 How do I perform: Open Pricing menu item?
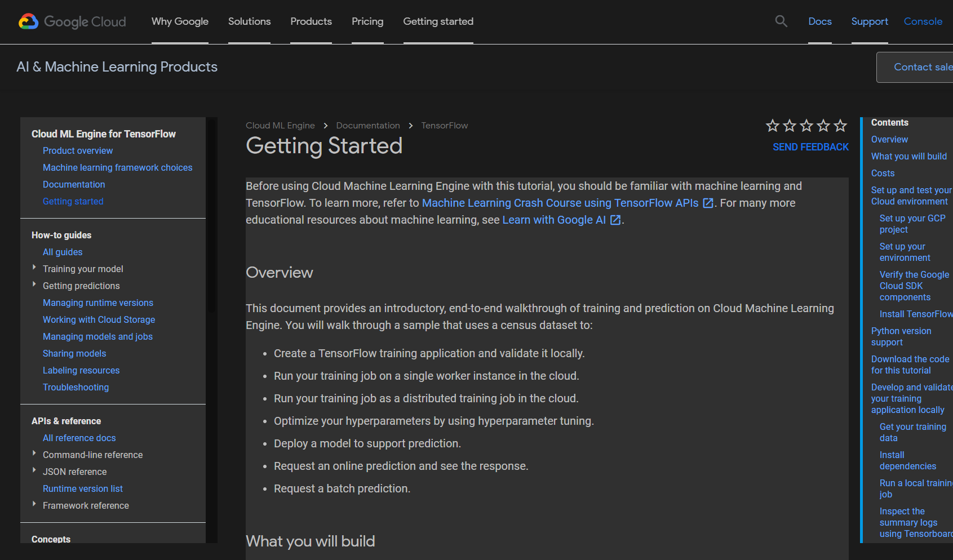click(367, 21)
